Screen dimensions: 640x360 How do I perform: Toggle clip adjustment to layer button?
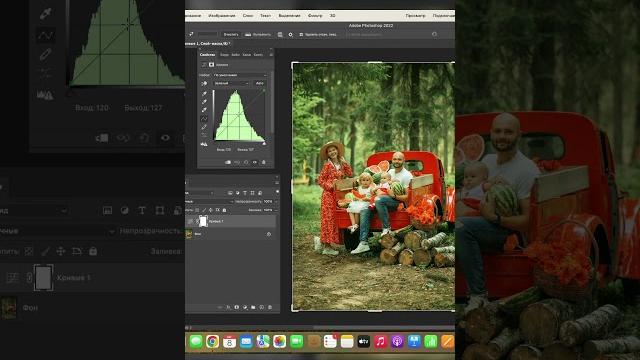228,162
